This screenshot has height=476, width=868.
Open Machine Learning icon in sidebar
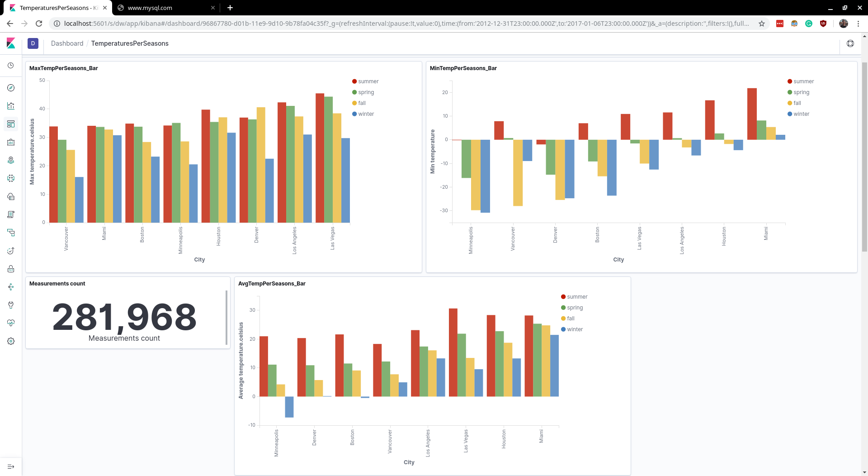pos(11,178)
